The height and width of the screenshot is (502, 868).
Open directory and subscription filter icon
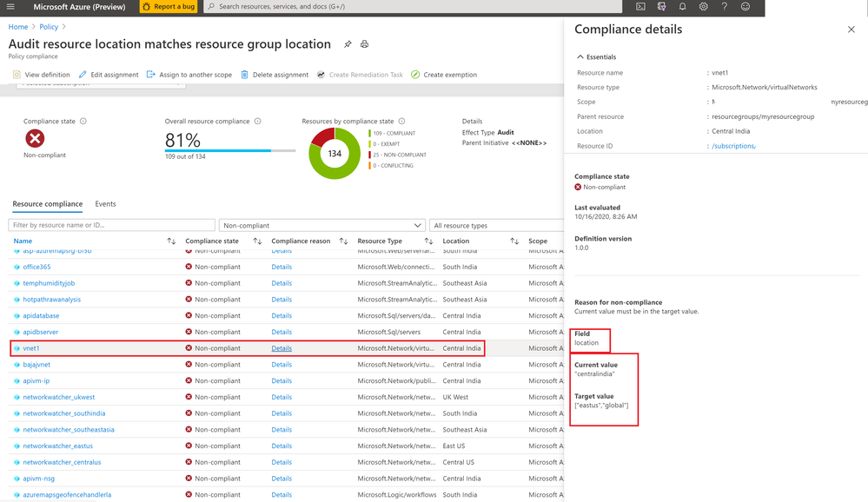[661, 7]
